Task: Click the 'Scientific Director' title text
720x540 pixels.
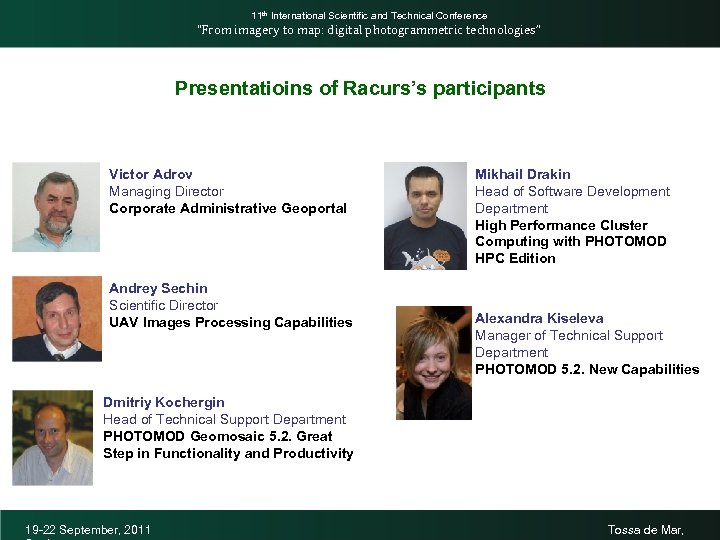Action: pyautogui.click(x=163, y=305)
